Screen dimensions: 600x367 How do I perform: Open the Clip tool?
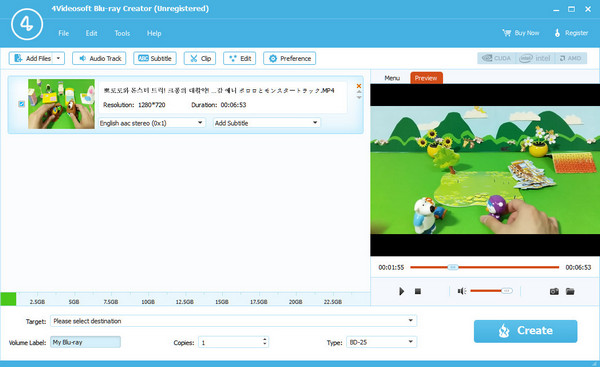[x=200, y=59]
